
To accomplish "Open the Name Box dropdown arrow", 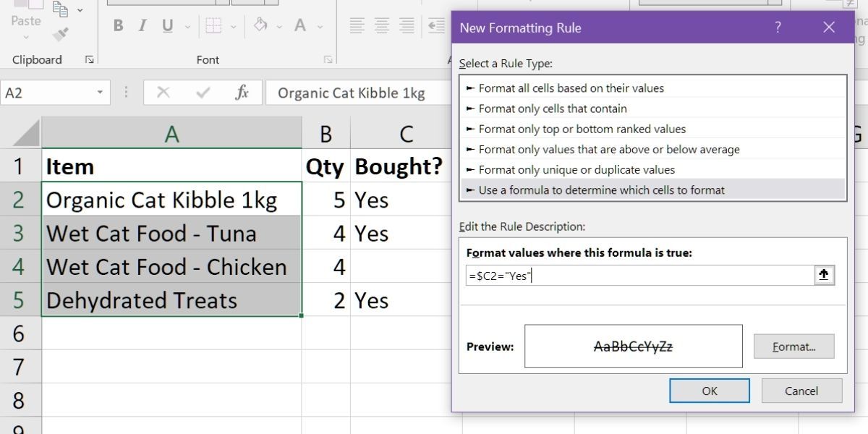I will tap(100, 93).
